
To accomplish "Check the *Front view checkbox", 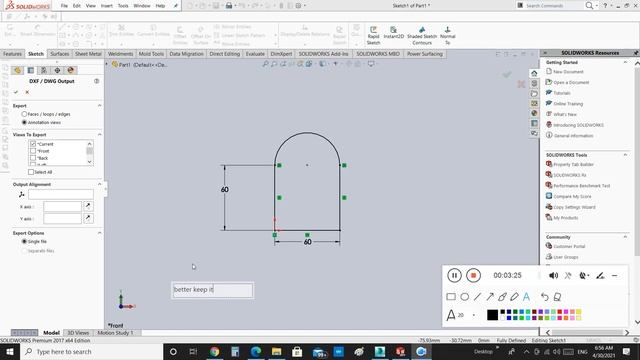I will (x=33, y=151).
